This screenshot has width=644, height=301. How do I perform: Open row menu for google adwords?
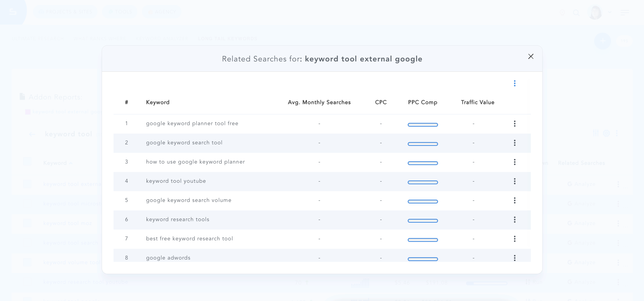coord(515,258)
